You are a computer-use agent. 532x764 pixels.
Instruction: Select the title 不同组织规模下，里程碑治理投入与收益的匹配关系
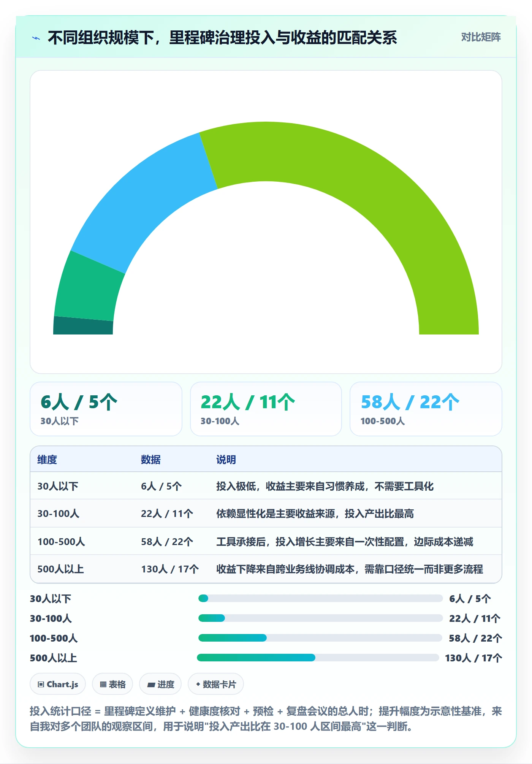pyautogui.click(x=222, y=38)
